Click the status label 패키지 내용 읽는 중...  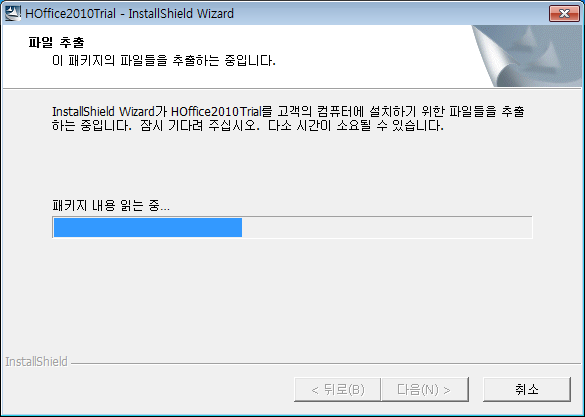pos(111,205)
